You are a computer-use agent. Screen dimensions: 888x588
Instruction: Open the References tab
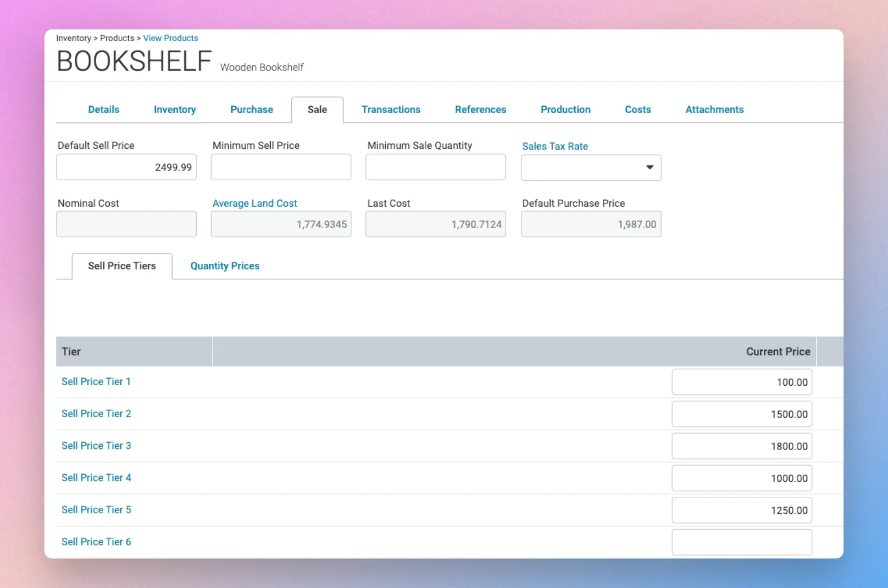coord(480,109)
